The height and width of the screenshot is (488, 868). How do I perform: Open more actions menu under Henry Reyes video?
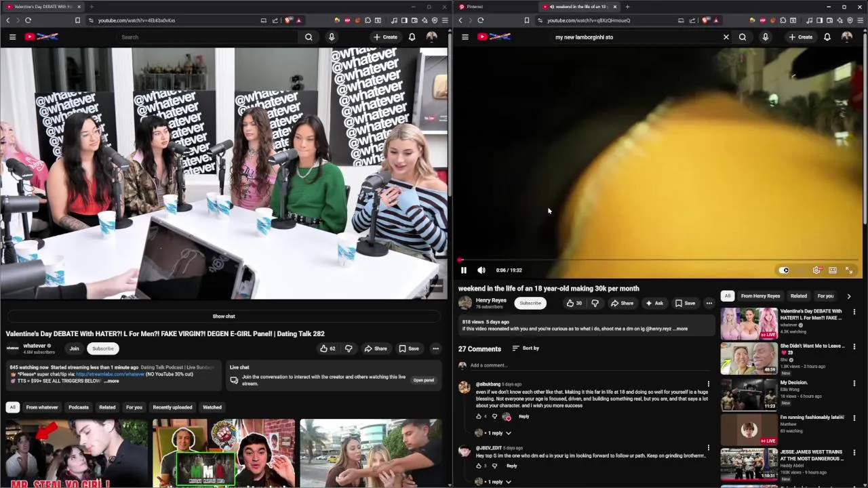pos(709,303)
